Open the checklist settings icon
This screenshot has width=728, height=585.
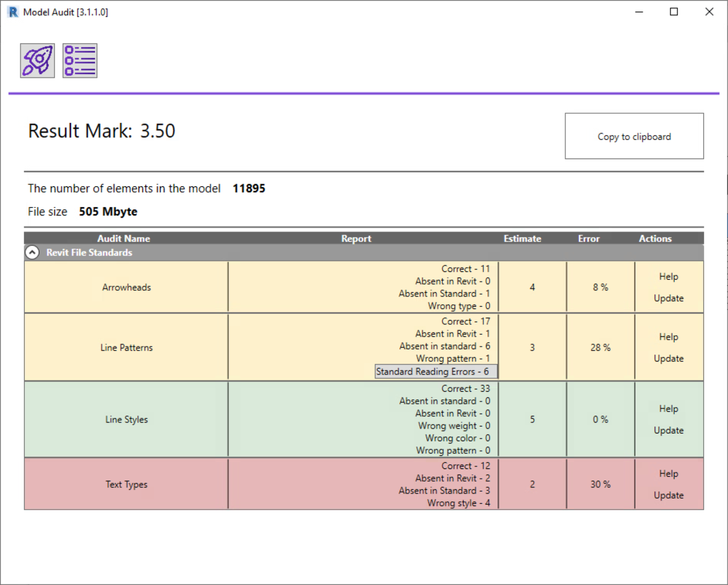pos(80,61)
